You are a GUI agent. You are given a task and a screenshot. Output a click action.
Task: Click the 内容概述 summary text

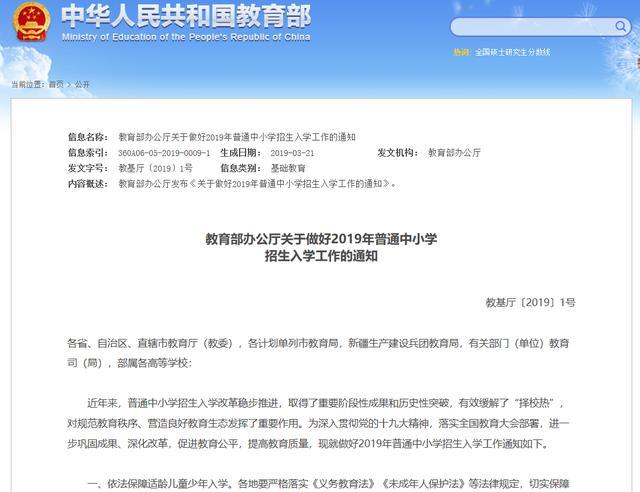coord(257,184)
